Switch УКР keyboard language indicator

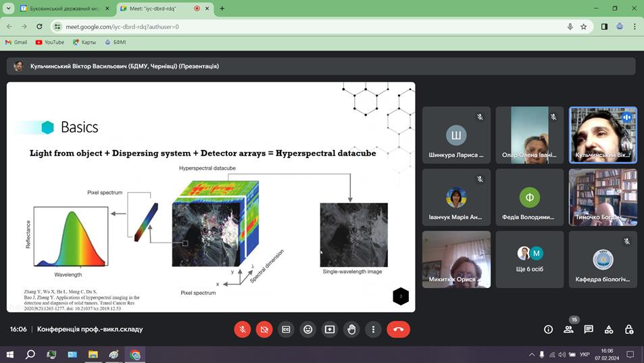click(585, 354)
